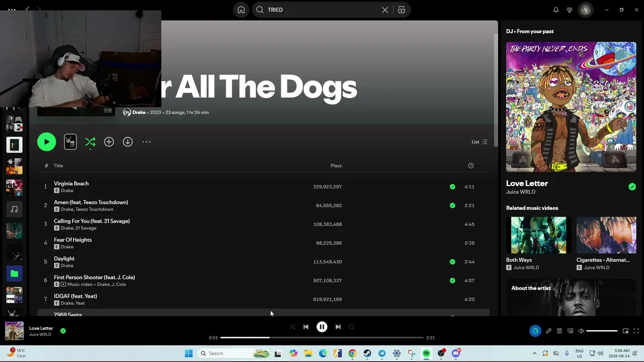Toggle shuffle for the album

90,142
